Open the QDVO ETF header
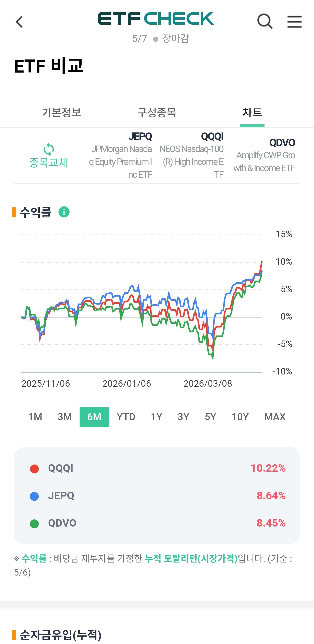 coord(264,155)
